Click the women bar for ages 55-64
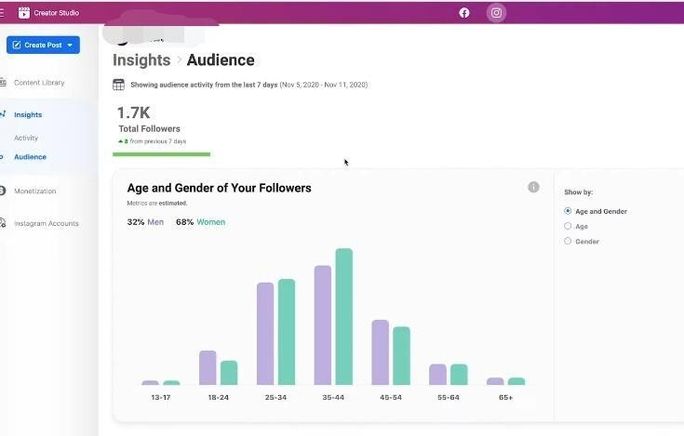 pos(459,374)
